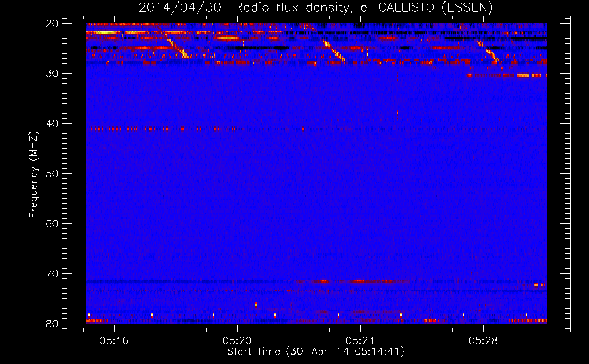Click the 'Frequency (MHZ)' y-axis label
This screenshot has width=589, height=364.
click(33, 175)
